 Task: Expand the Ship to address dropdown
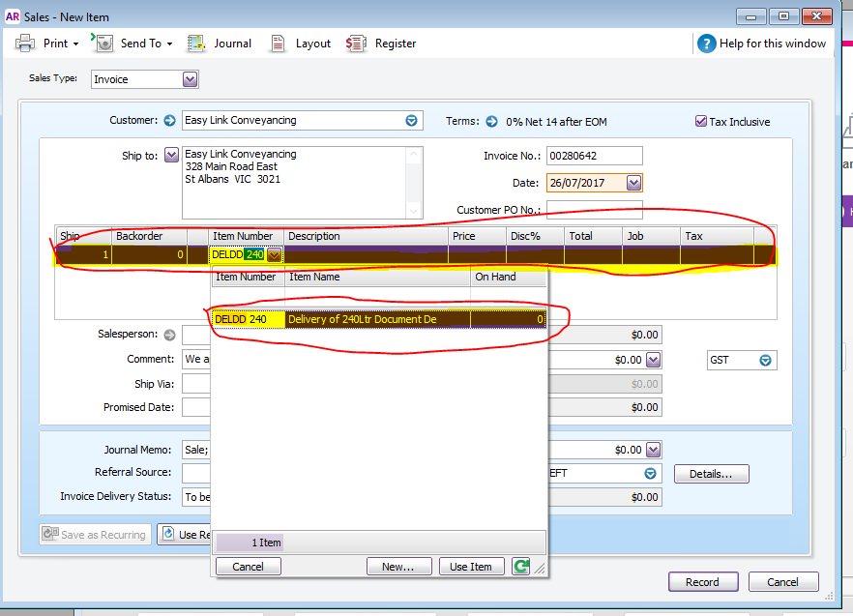click(171, 155)
